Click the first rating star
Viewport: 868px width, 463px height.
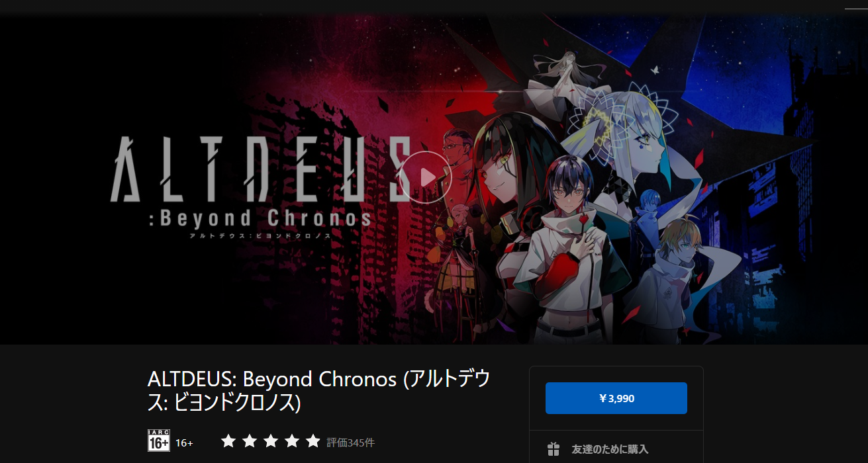tap(228, 441)
